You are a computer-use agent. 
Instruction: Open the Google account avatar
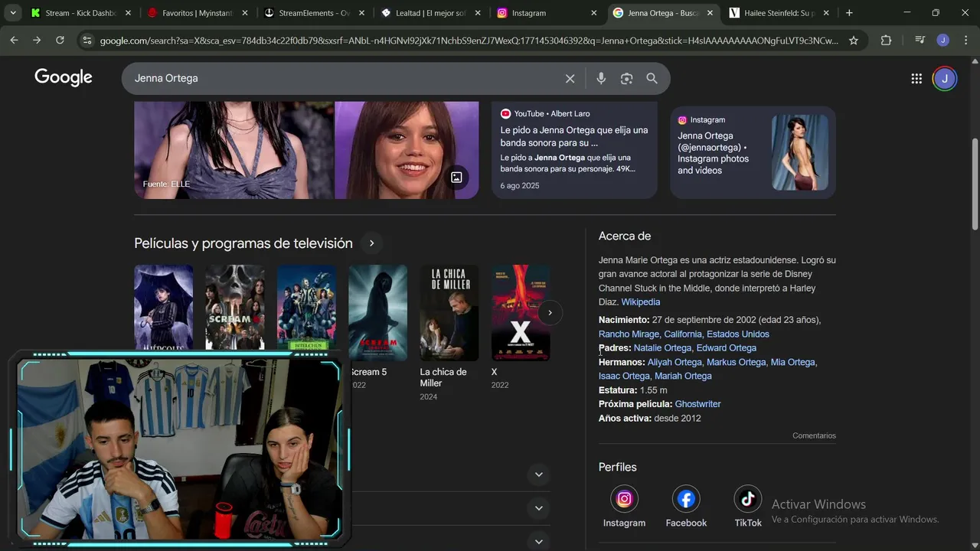[x=945, y=78]
